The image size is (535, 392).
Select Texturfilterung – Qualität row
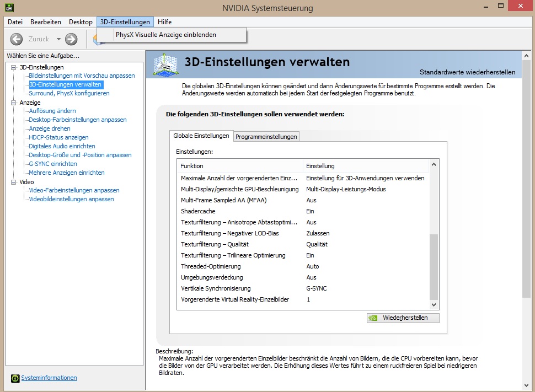[303, 244]
